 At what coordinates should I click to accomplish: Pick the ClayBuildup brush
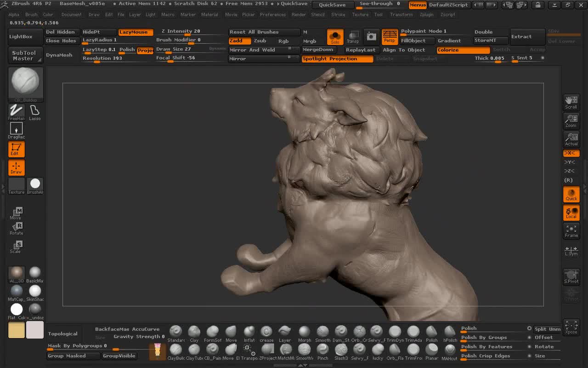[x=176, y=352]
